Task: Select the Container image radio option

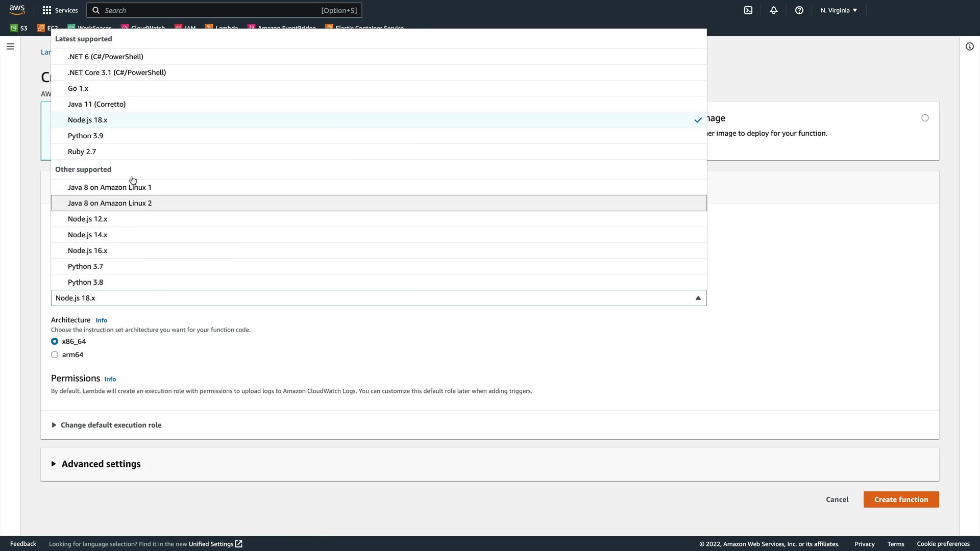Action: click(x=925, y=118)
